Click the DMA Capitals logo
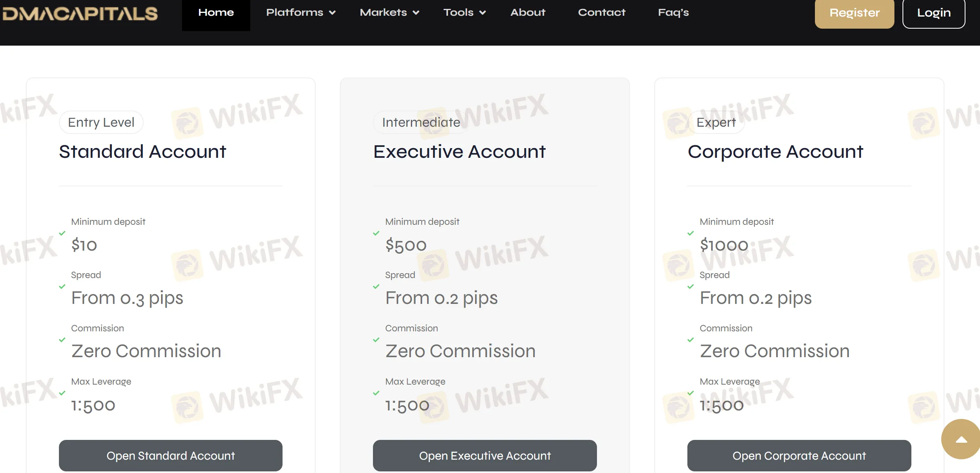The height and width of the screenshot is (473, 980). click(x=80, y=13)
